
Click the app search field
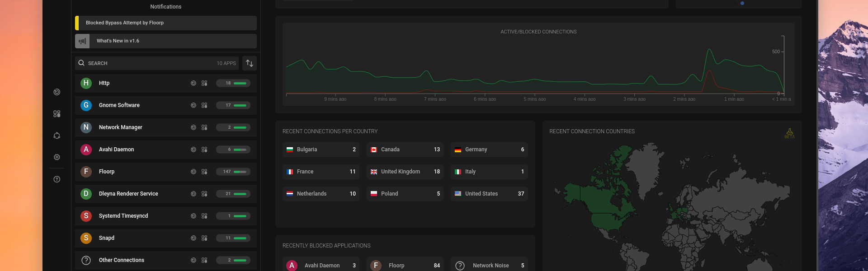point(149,63)
